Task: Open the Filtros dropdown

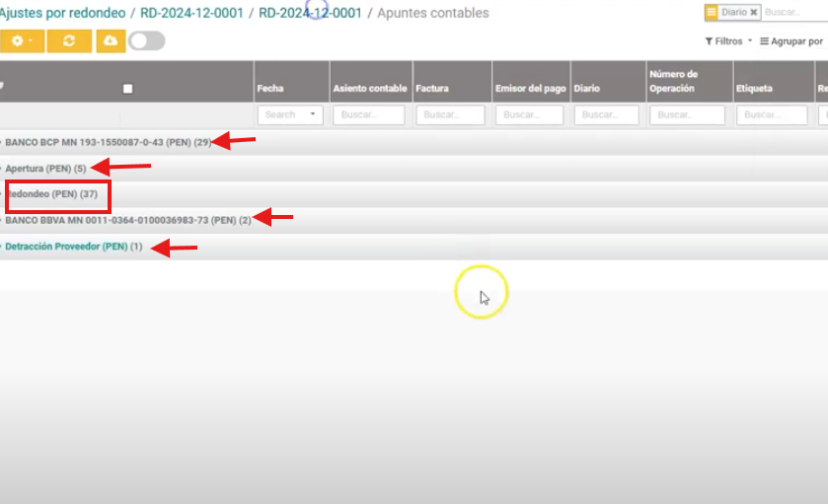Action: tap(728, 41)
